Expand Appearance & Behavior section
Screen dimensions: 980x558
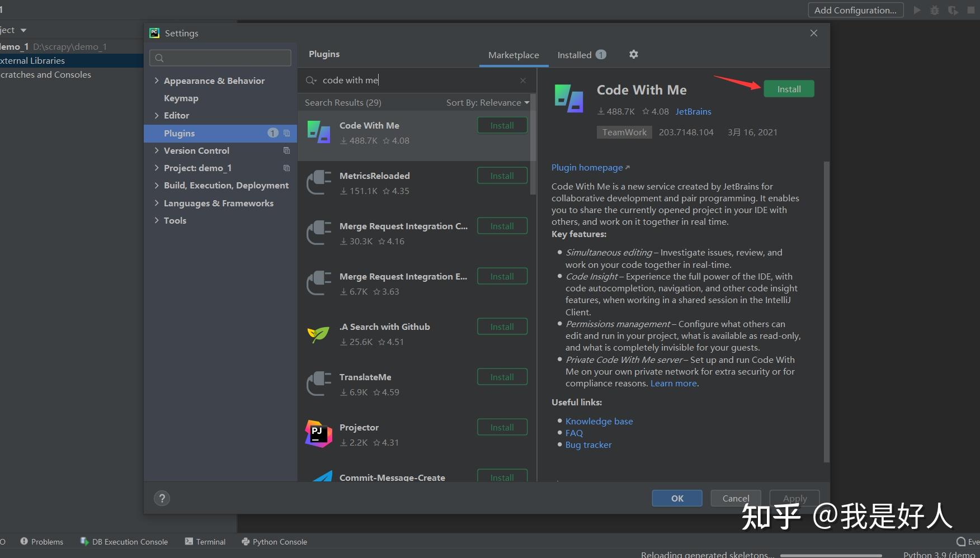pos(157,81)
